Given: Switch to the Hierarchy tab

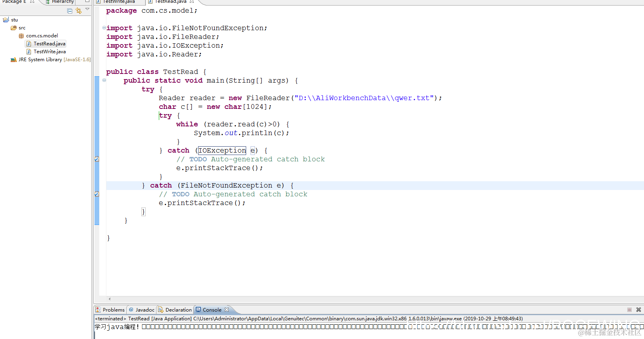Looking at the screenshot, I should click(x=60, y=2).
